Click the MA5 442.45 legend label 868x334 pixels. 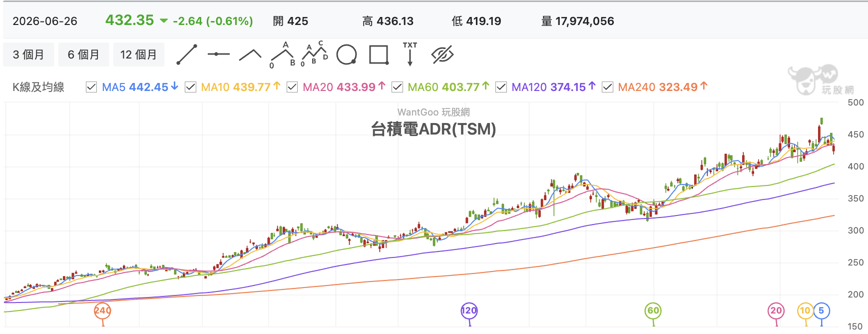pos(140,87)
